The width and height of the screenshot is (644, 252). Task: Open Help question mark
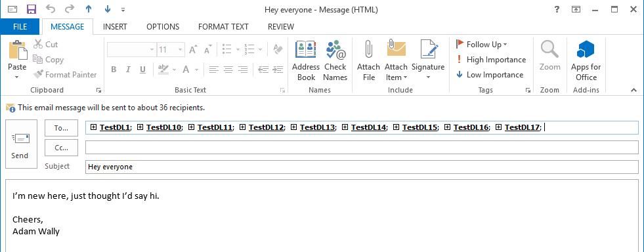point(557,9)
